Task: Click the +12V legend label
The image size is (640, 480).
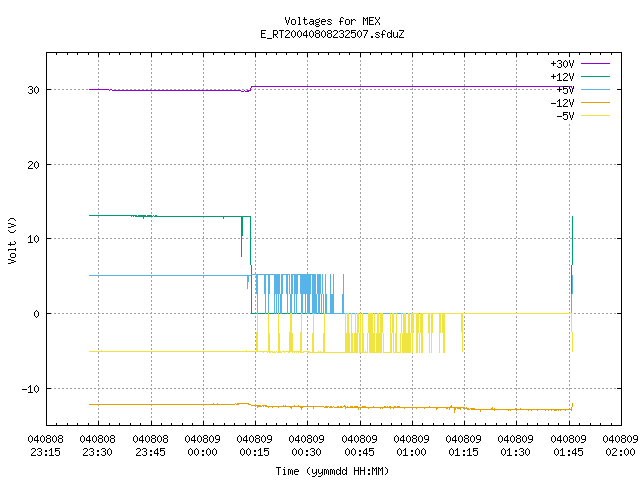Action: point(562,77)
